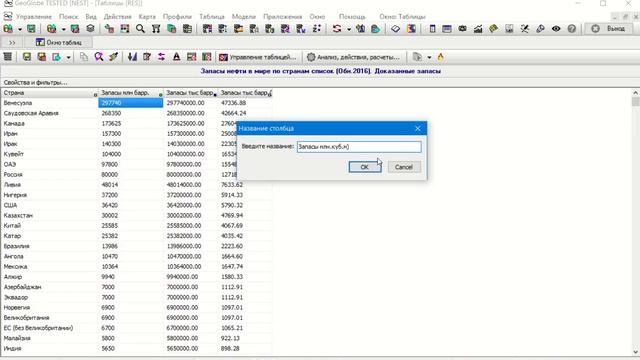Click the sort columns icon in table toolbar
This screenshot has width=640, height=360.
tap(132, 57)
